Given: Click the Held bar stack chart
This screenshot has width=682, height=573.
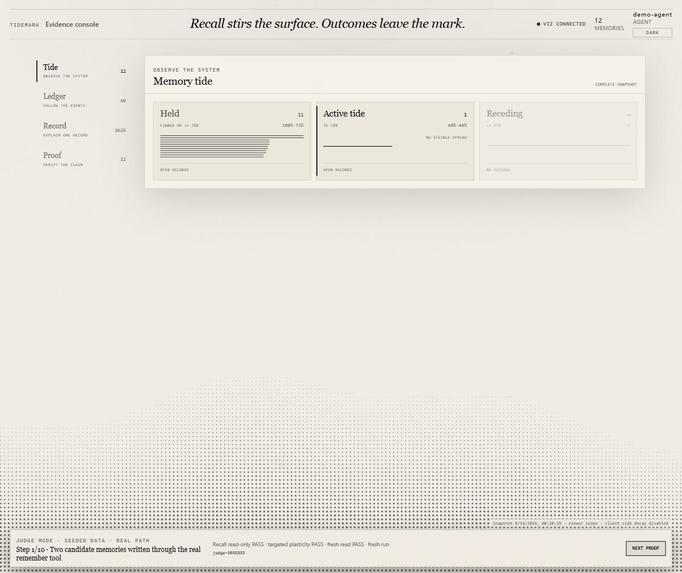Looking at the screenshot, I should point(232,147).
